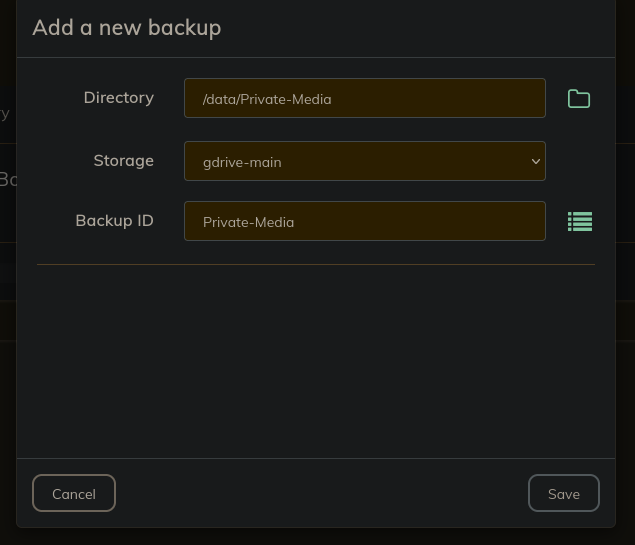
Task: Click the list icon beside Backup ID
Action: (x=580, y=222)
